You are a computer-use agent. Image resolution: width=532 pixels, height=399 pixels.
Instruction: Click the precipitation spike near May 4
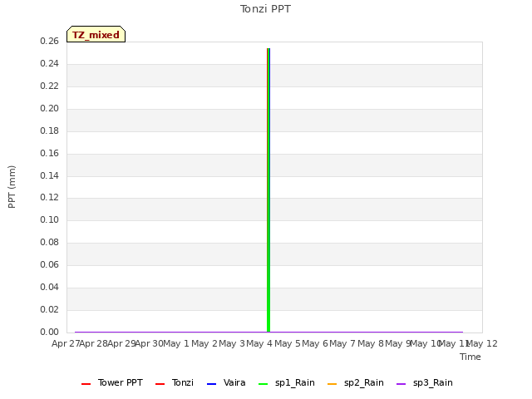pyautogui.click(x=268, y=190)
